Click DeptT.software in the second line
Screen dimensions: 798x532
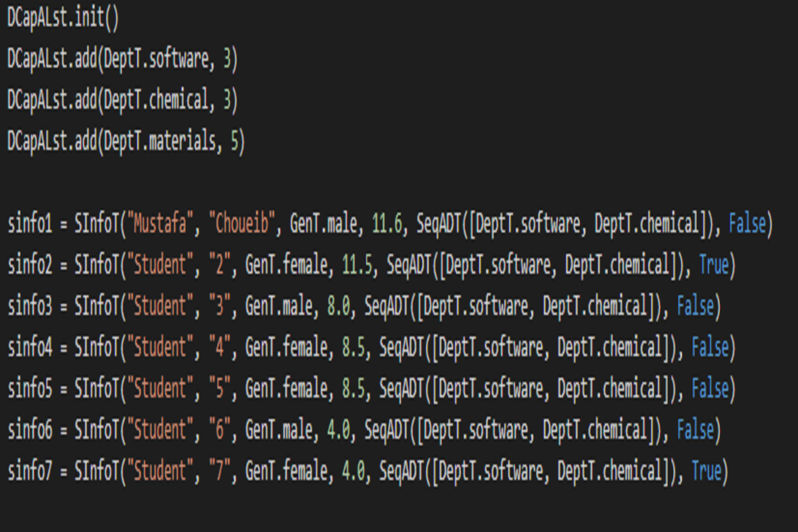[x=156, y=59]
